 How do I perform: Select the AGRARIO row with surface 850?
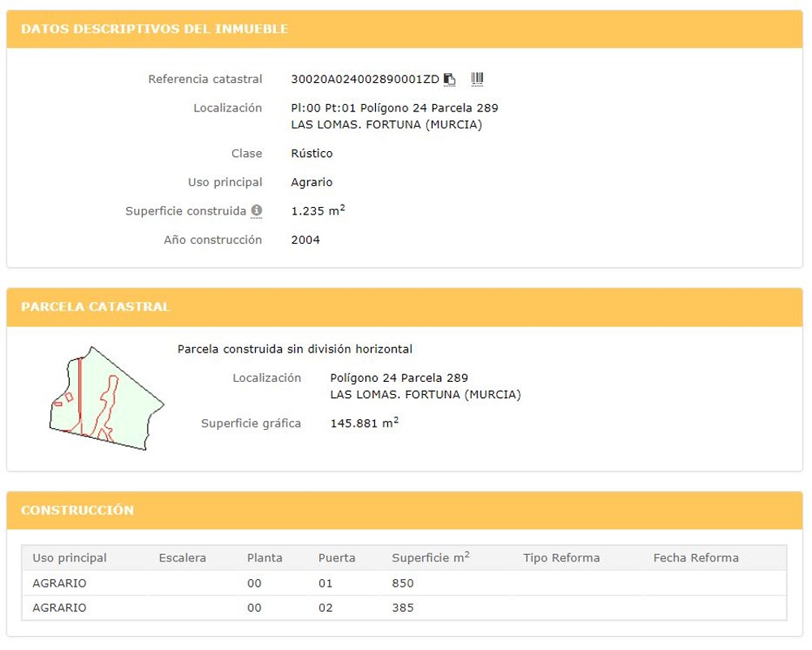pyautogui.click(x=403, y=583)
